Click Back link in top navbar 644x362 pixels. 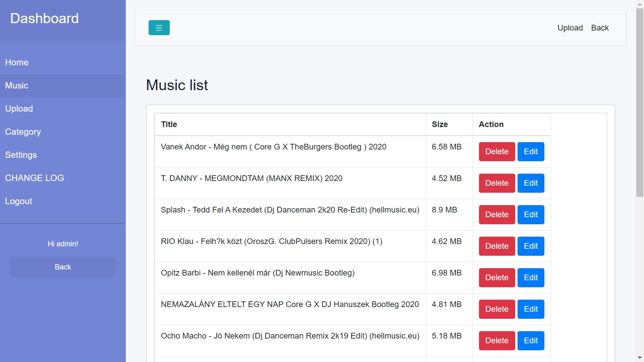tap(600, 28)
